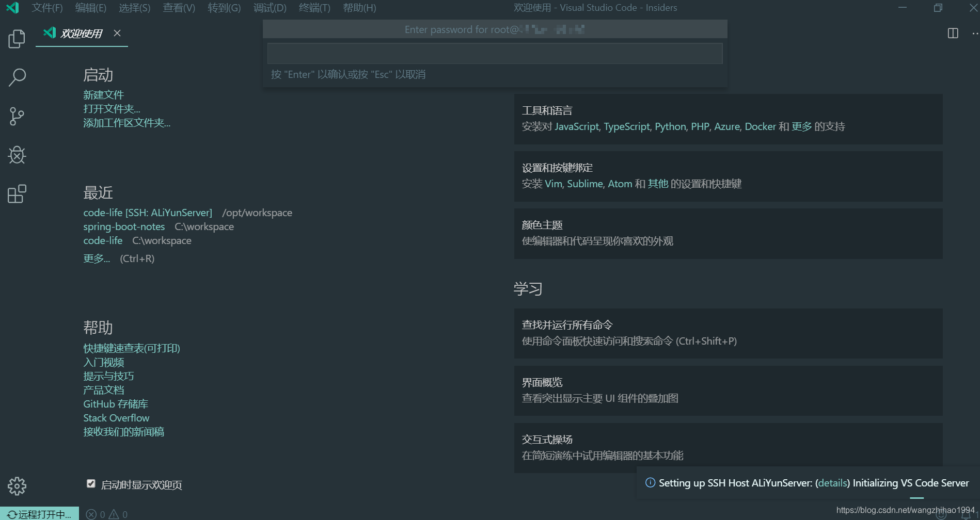
Task: Open the 转到(G) menu
Action: pos(224,8)
